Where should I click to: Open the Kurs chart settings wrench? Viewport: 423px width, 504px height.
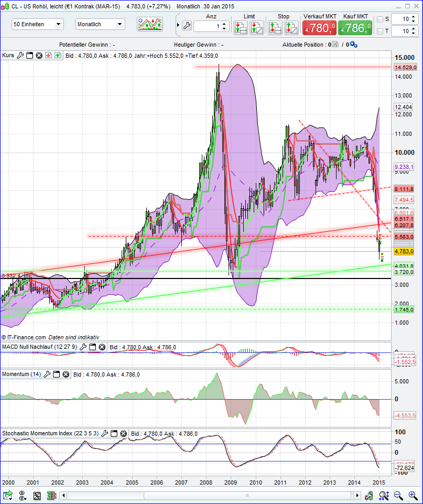(x=20, y=55)
